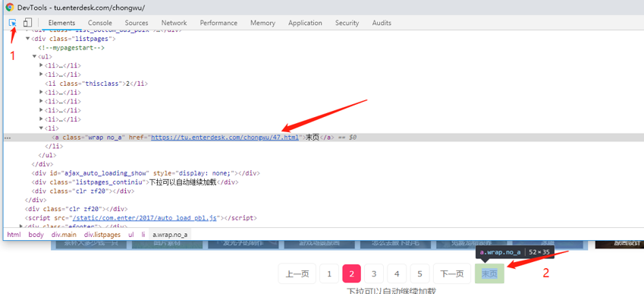Collapse the last expanded li node
644x294 pixels.
pos(41,128)
